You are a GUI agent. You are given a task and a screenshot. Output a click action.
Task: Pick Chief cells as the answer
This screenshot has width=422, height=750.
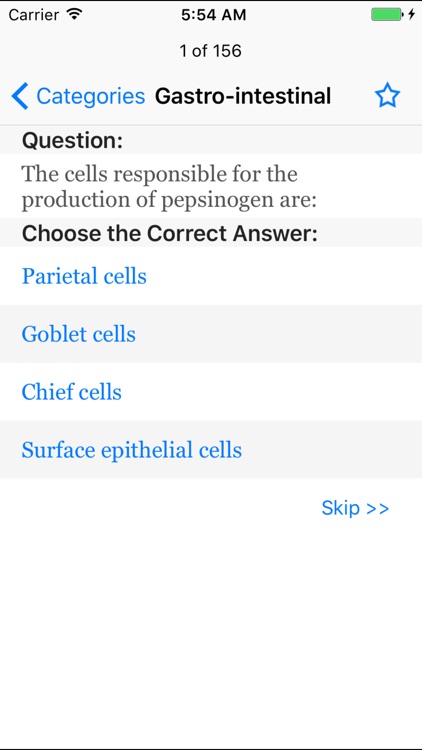point(211,392)
